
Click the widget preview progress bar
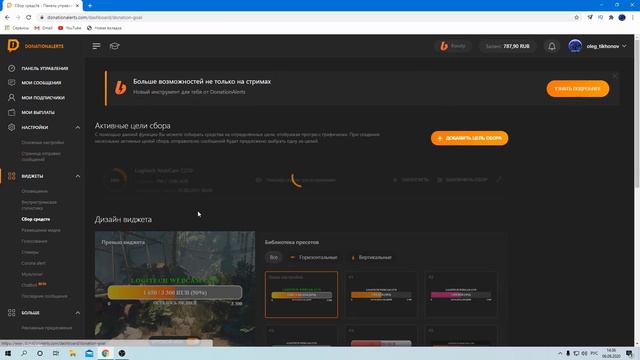click(175, 292)
